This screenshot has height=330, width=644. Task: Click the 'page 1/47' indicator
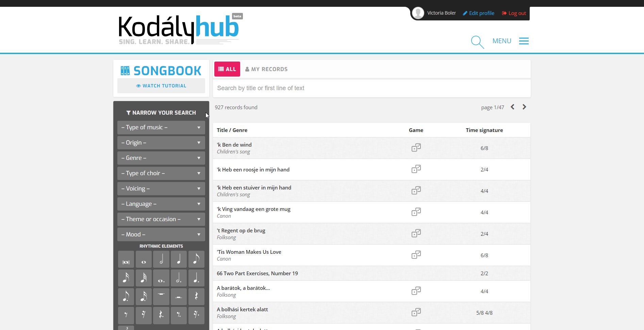pyautogui.click(x=493, y=108)
